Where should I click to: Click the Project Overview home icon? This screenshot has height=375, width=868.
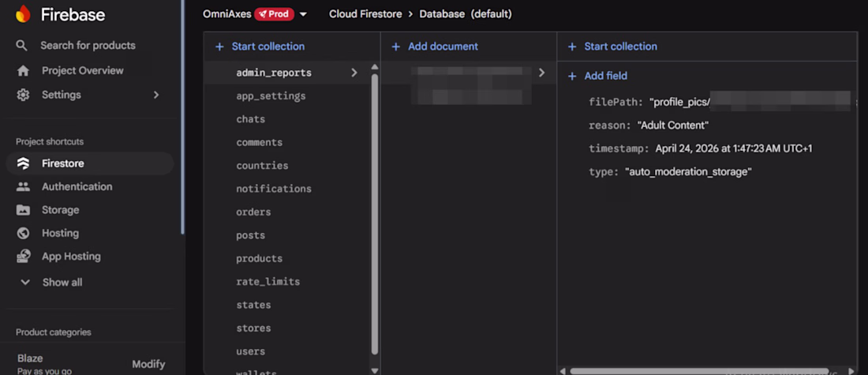click(23, 71)
